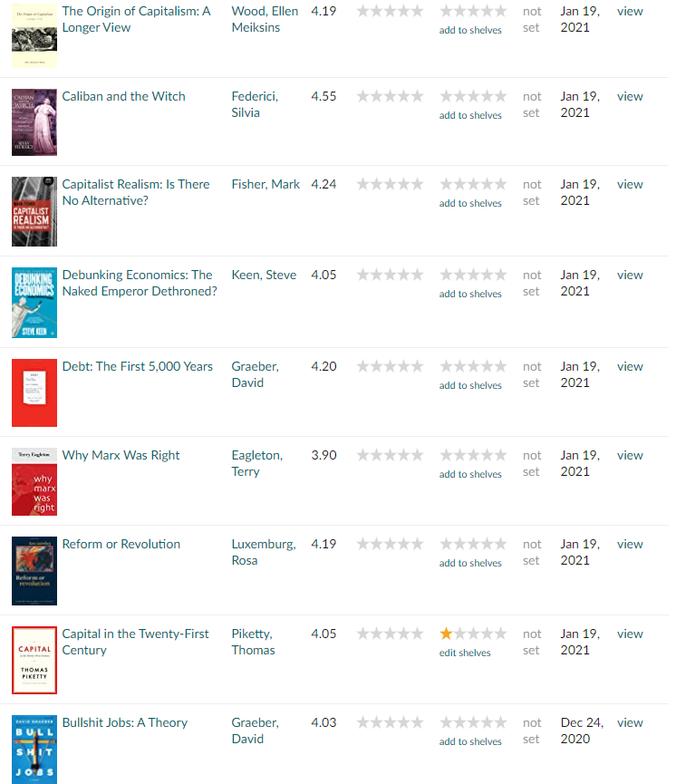
Task: Rate Debt: The First 5,000 Years five stars
Action: pos(500,366)
